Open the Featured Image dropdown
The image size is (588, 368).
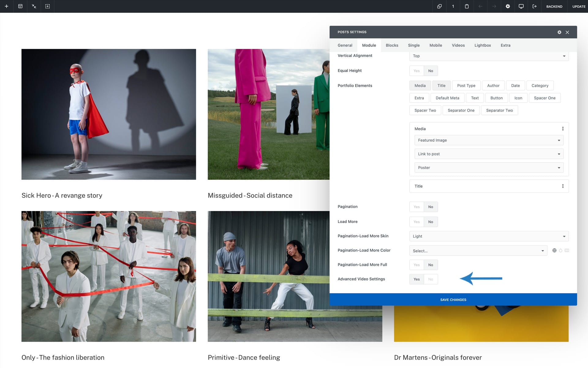[x=489, y=140]
